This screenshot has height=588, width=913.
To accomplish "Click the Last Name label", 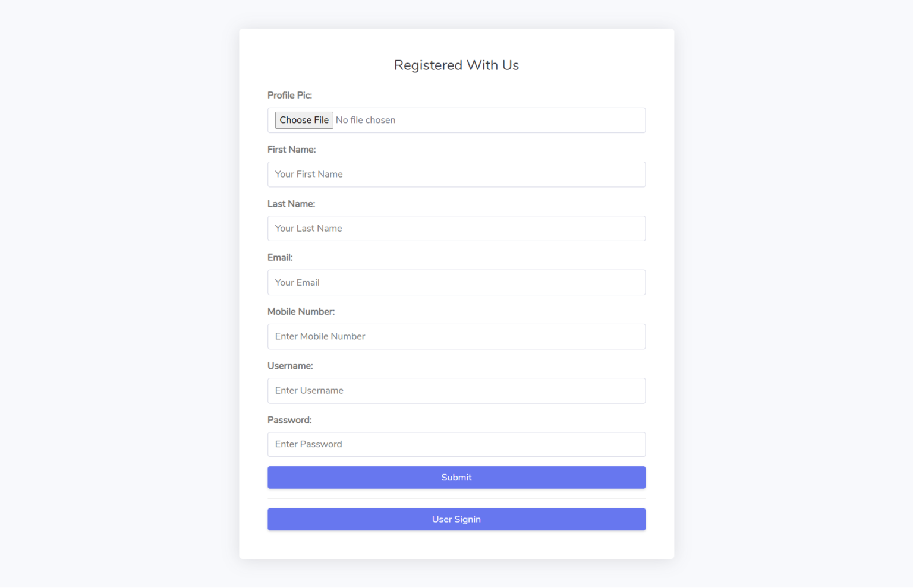I will (291, 203).
